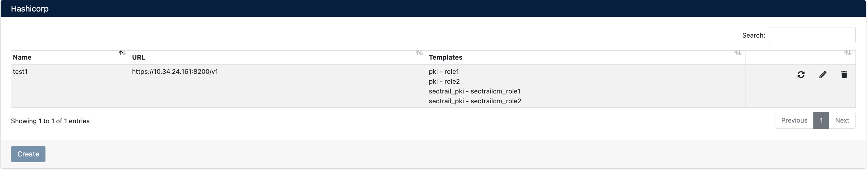Click the "pki - role2" template entry

click(444, 82)
